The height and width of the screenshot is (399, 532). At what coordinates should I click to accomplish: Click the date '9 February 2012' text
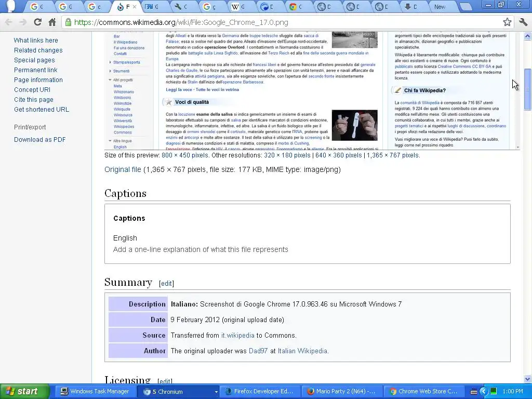point(195,320)
